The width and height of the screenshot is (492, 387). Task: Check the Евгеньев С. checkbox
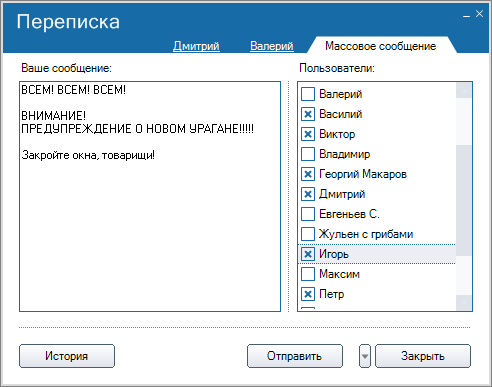[x=308, y=214]
